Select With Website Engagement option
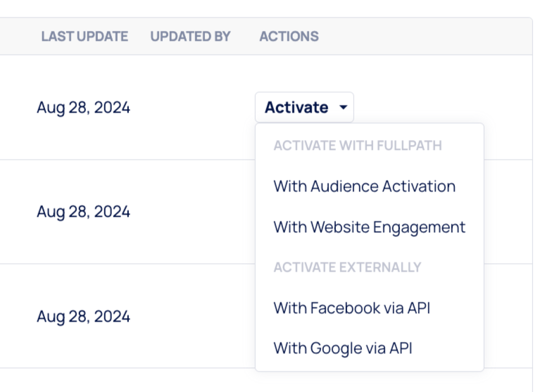Screen dimensions: 557x392 pyautogui.click(x=369, y=227)
